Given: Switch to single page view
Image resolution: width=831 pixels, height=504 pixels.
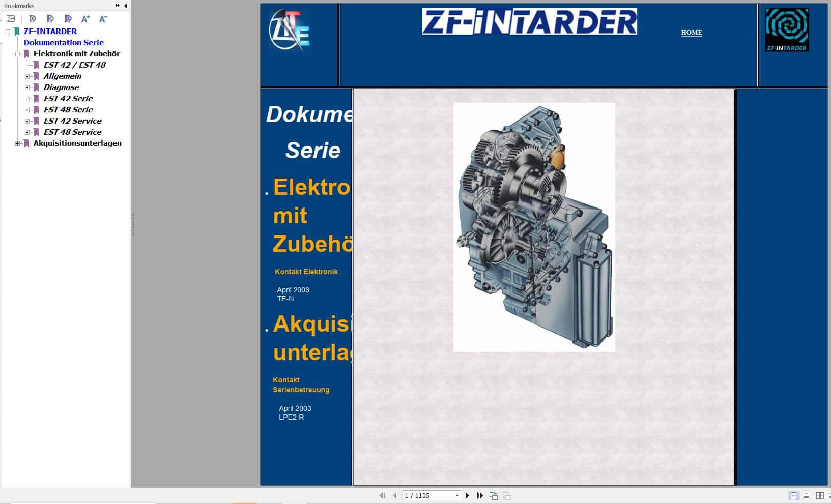Looking at the screenshot, I should pyautogui.click(x=793, y=495).
